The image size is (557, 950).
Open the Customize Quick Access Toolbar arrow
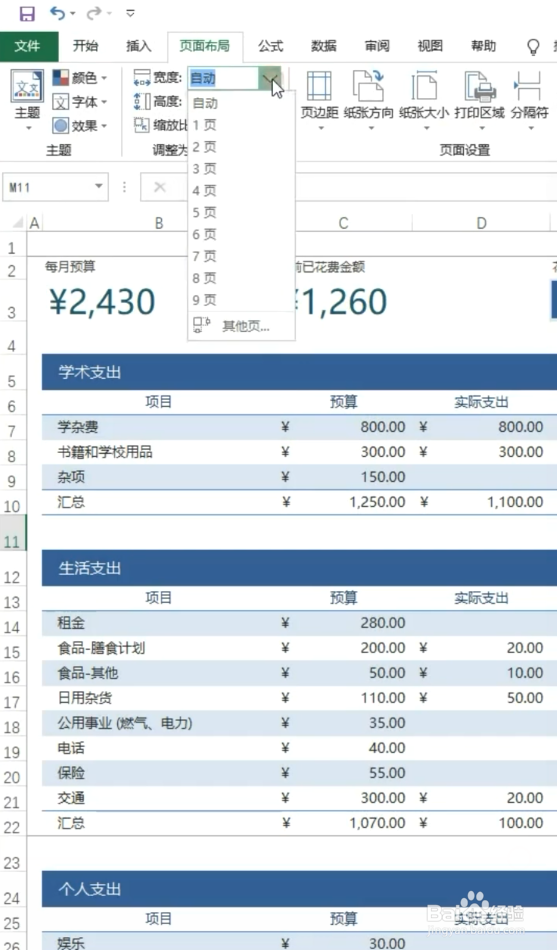click(130, 13)
